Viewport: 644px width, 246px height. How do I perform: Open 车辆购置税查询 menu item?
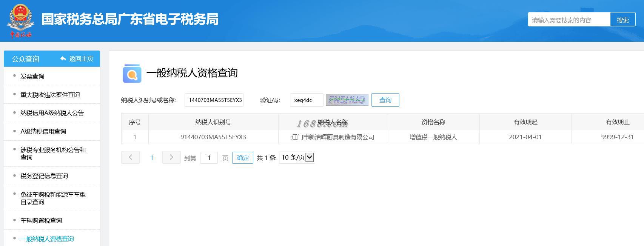point(41,220)
